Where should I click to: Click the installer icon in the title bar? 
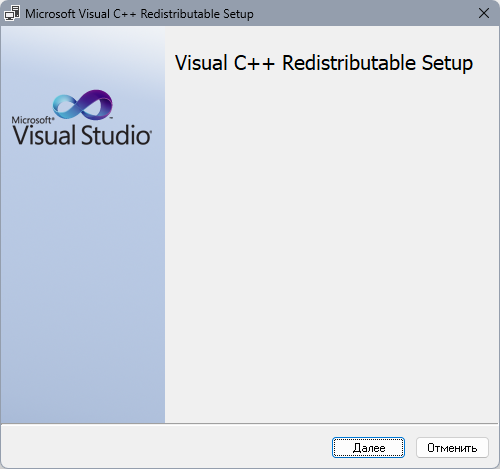click(x=12, y=13)
